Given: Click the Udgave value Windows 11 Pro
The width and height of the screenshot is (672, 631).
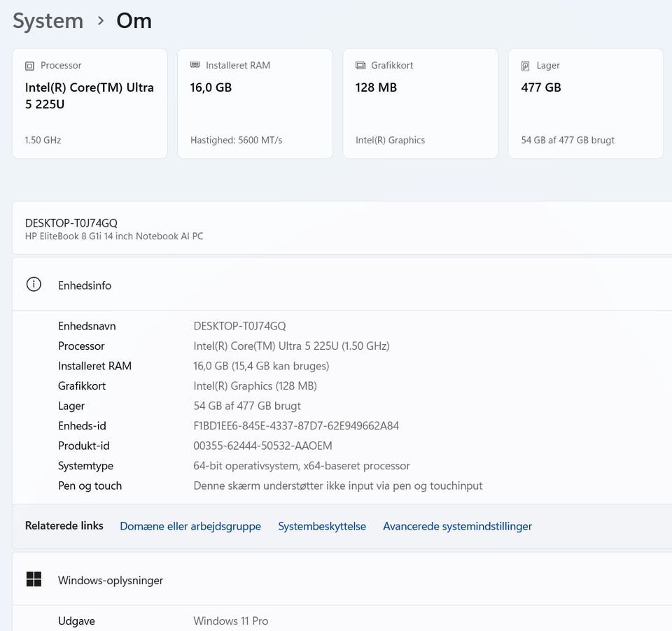Looking at the screenshot, I should [231, 621].
